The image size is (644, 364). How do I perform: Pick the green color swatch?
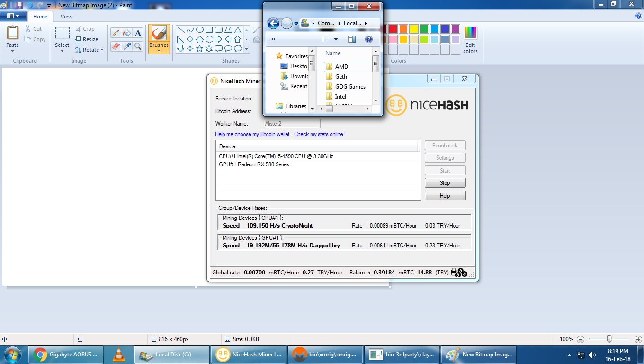pyautogui.click(x=424, y=29)
